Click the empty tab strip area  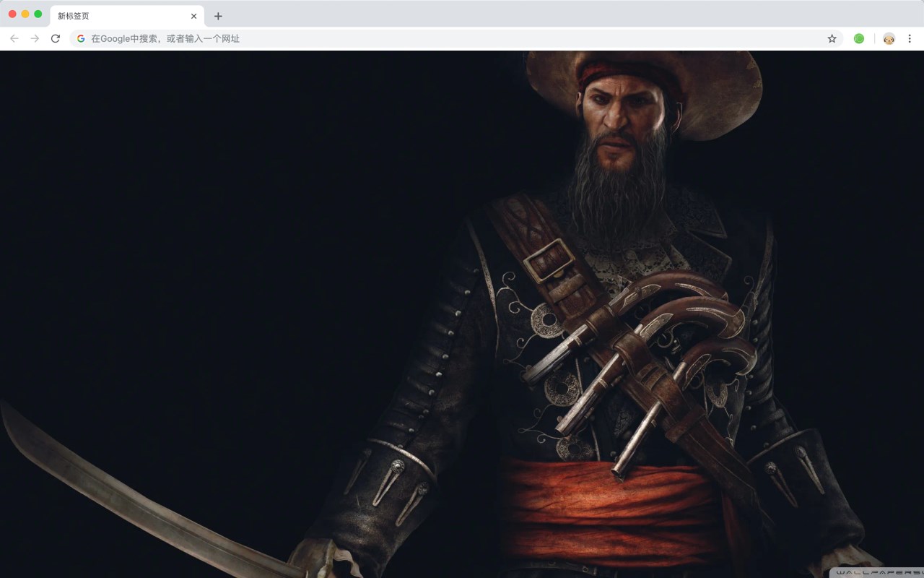(x=570, y=14)
